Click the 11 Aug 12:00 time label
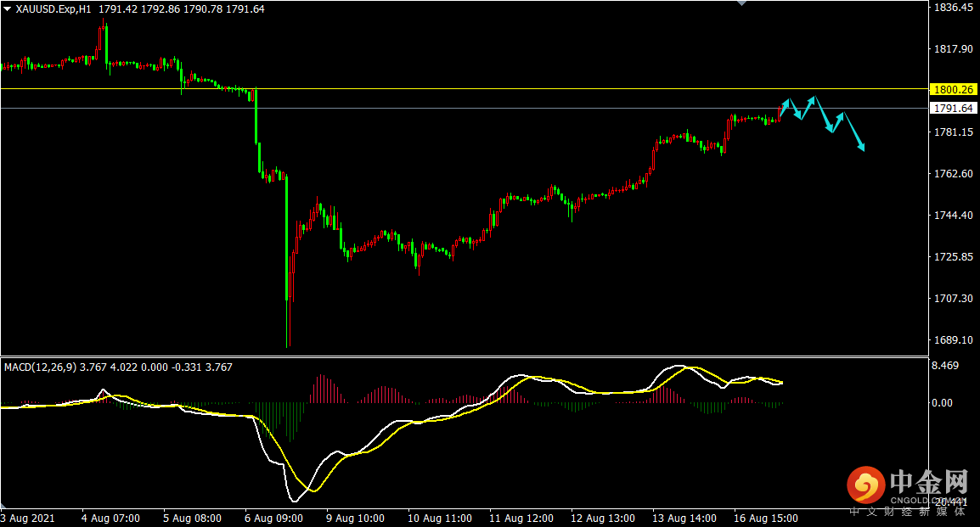This screenshot has height=527, width=980. [521, 519]
